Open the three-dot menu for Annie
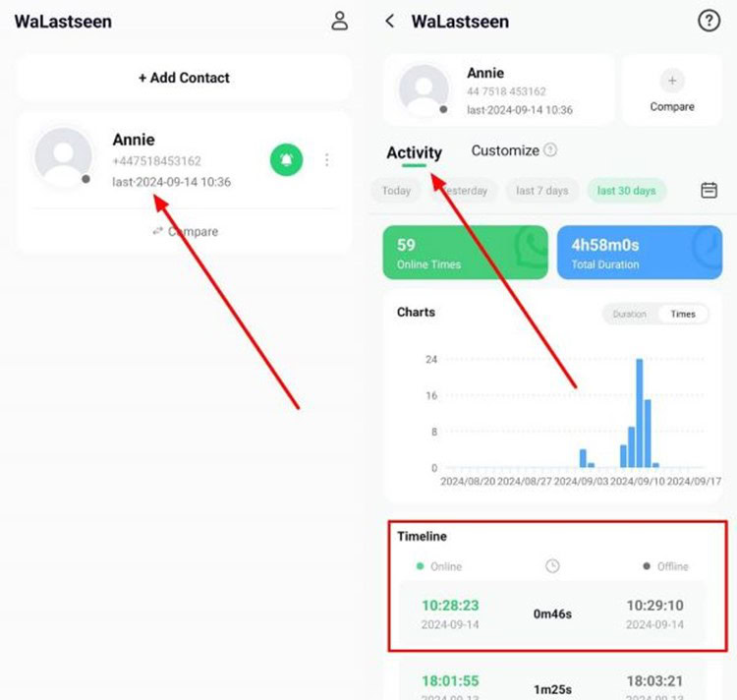Screen dimensions: 737x700 click(326, 160)
